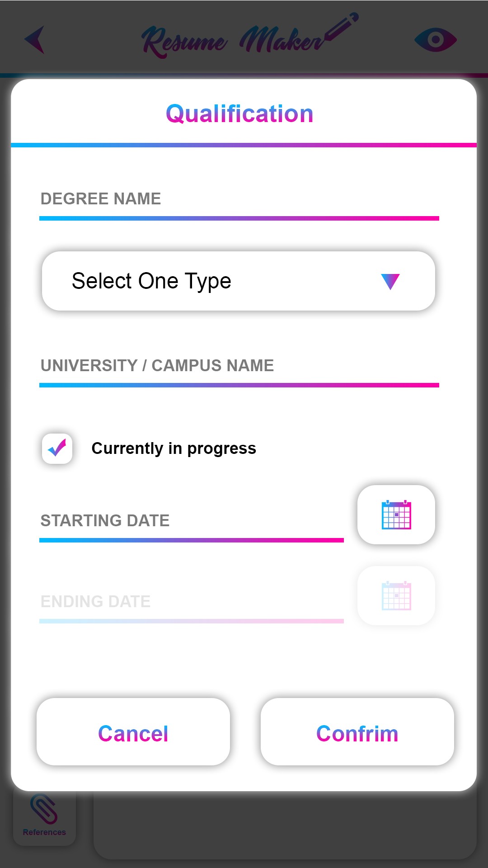Click the Currently in progress label

point(174,448)
